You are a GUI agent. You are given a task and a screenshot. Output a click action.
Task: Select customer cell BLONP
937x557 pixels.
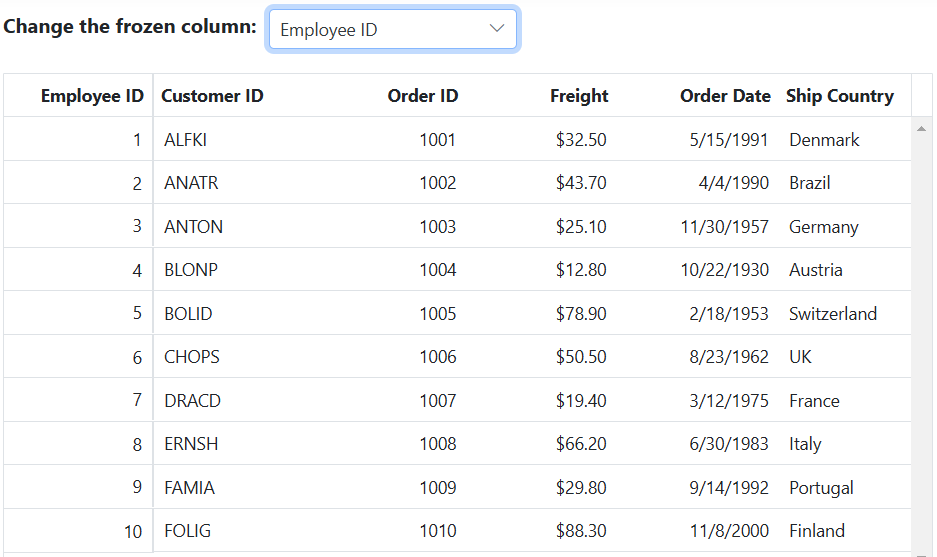coord(191,270)
